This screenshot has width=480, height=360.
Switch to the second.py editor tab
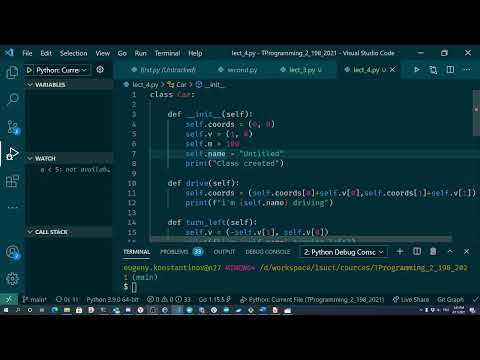point(238,70)
